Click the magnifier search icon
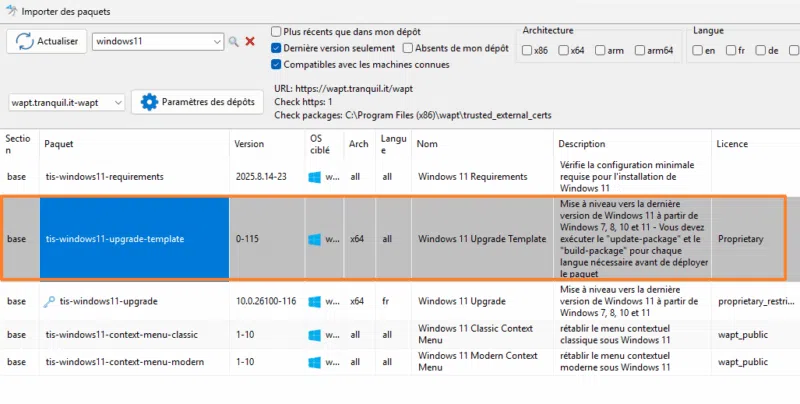The image size is (800, 404). coord(234,42)
